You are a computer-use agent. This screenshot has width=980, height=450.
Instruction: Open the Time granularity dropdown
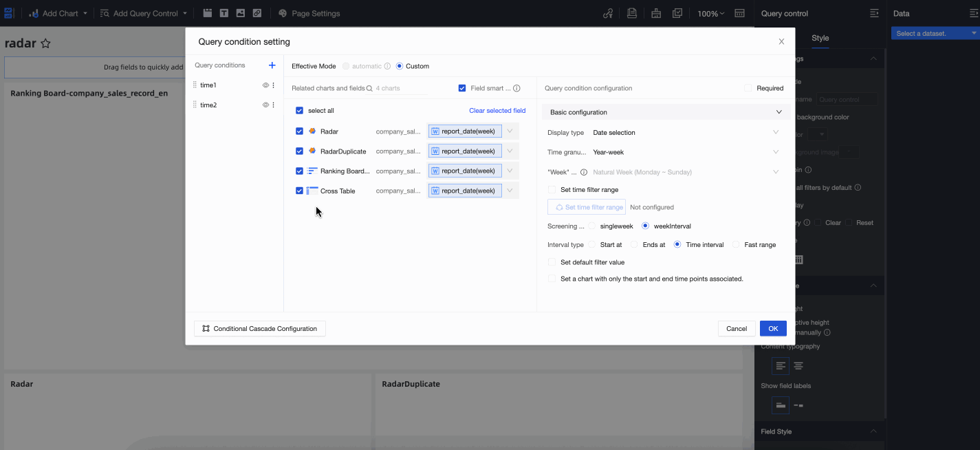[686, 152]
